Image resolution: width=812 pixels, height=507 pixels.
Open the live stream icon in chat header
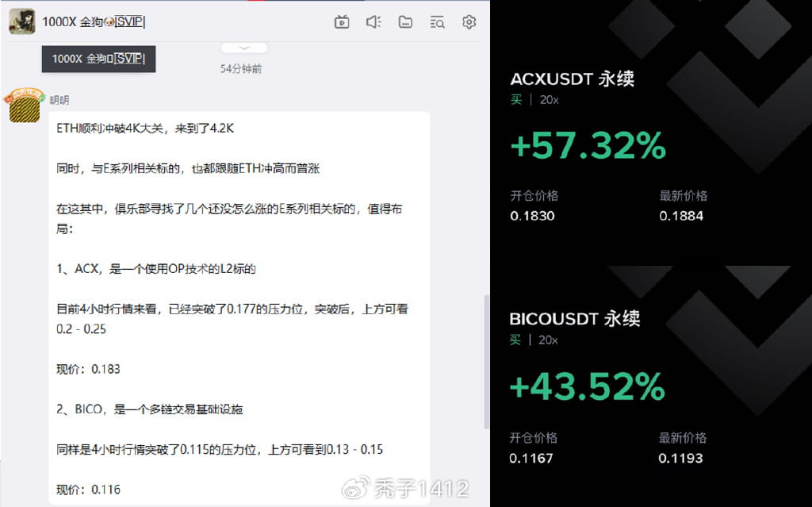click(x=342, y=21)
